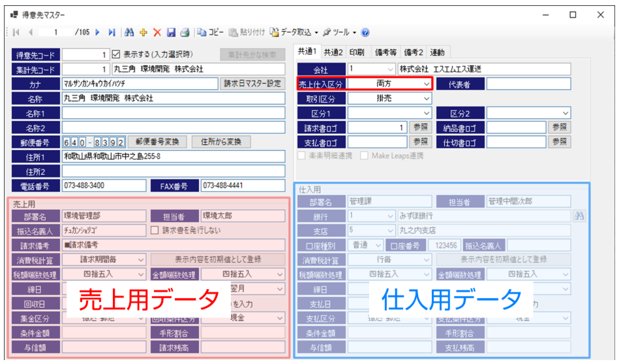The height and width of the screenshot is (364, 621).
Task: Add a new record with the plus icon
Action: click(144, 33)
